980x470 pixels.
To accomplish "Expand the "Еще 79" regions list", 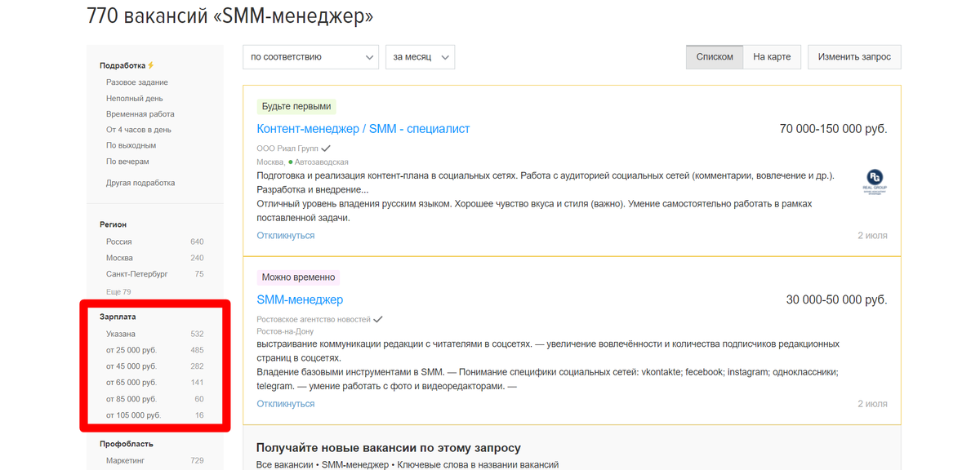I will click(118, 290).
